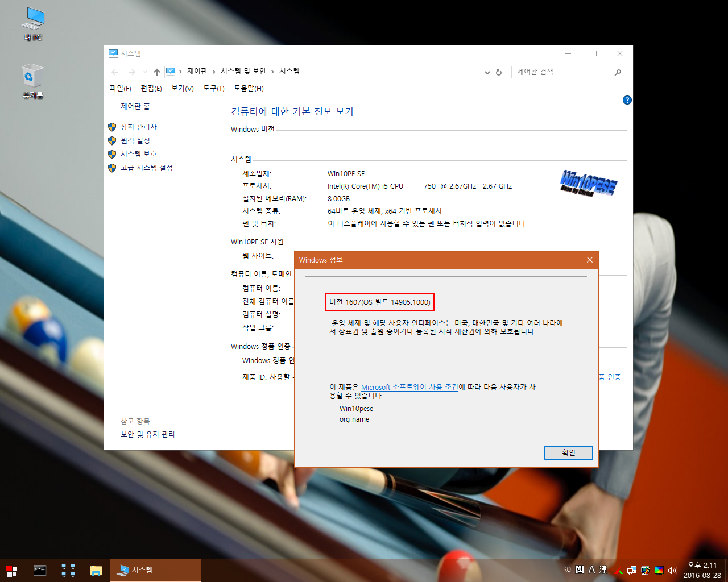
Task: Expand the chevron after 시스템 및 보안
Action: [272, 72]
